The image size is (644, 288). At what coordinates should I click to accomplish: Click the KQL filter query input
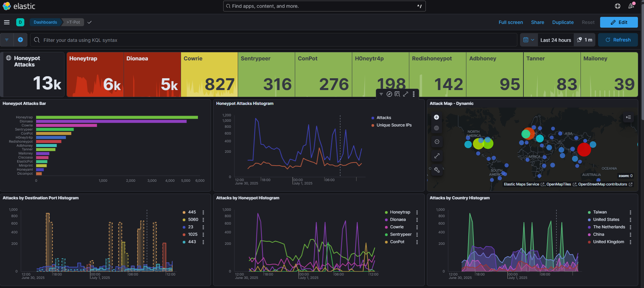tap(274, 40)
